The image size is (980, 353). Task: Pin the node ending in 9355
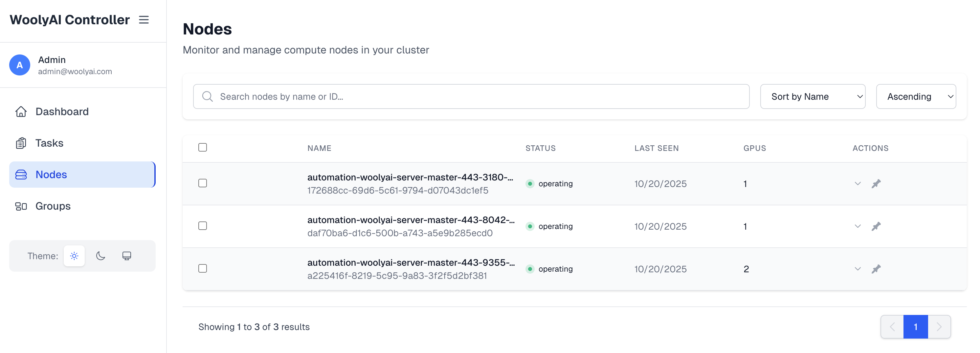[x=876, y=269]
